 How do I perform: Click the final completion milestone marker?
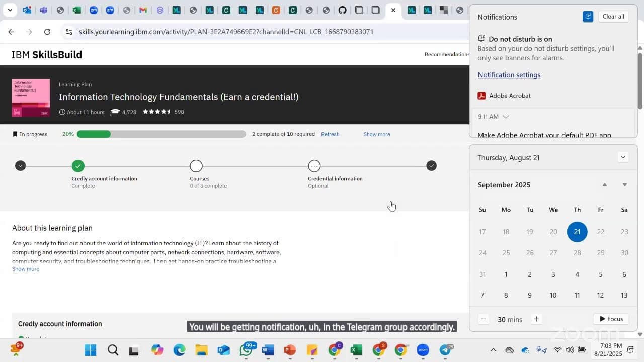click(431, 166)
